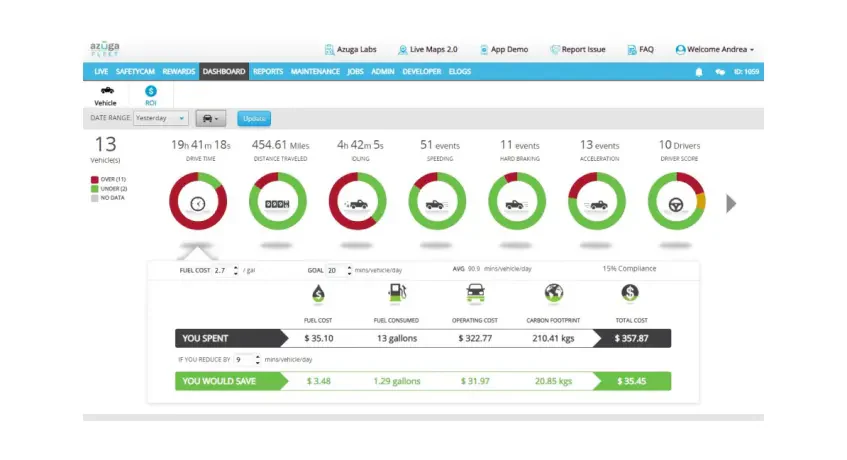Click the $ 322.77 operating cost value
Viewport: 847px width, 460px height.
tap(475, 339)
